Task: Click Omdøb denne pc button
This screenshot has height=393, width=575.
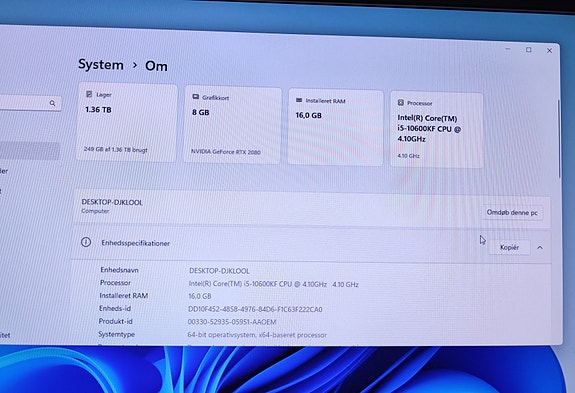Action: (x=512, y=213)
